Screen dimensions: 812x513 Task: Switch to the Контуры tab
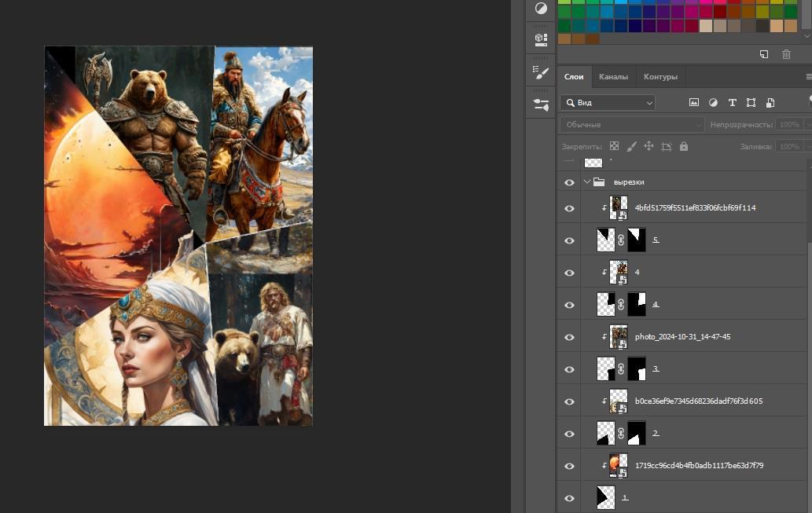[660, 77]
